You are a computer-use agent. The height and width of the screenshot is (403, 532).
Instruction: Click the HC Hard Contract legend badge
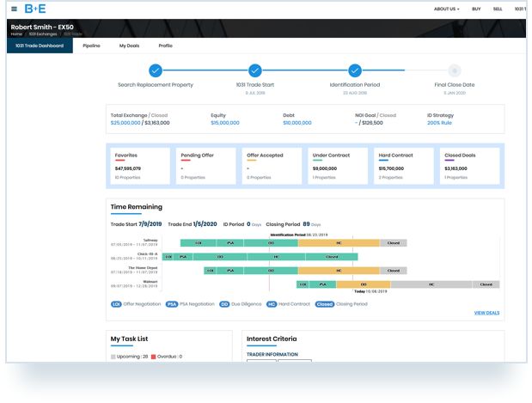(272, 303)
